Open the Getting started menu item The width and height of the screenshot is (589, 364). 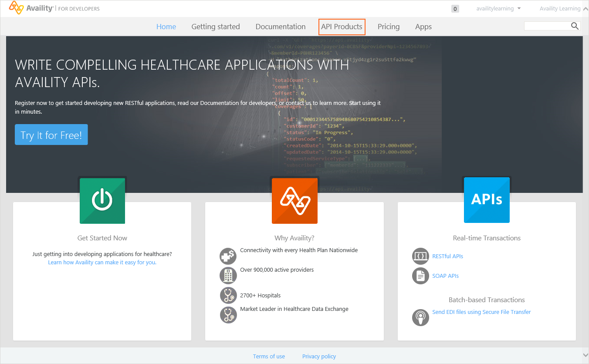coord(216,27)
